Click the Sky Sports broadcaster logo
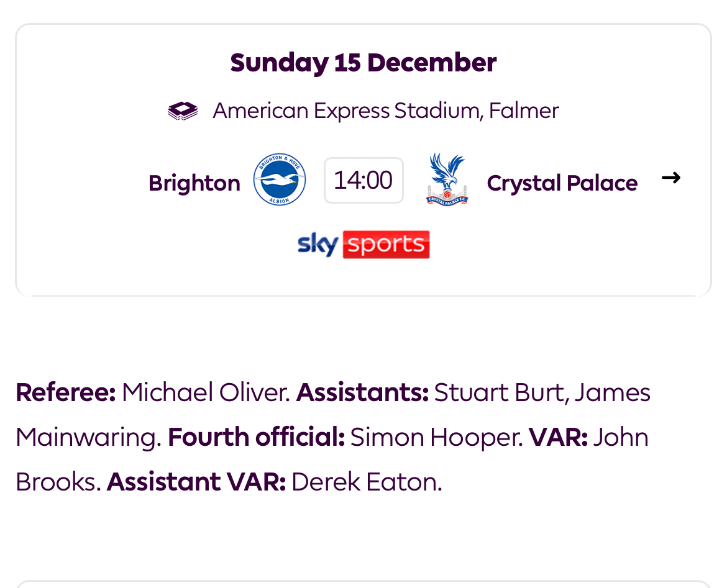The width and height of the screenshot is (727, 588). (x=363, y=244)
